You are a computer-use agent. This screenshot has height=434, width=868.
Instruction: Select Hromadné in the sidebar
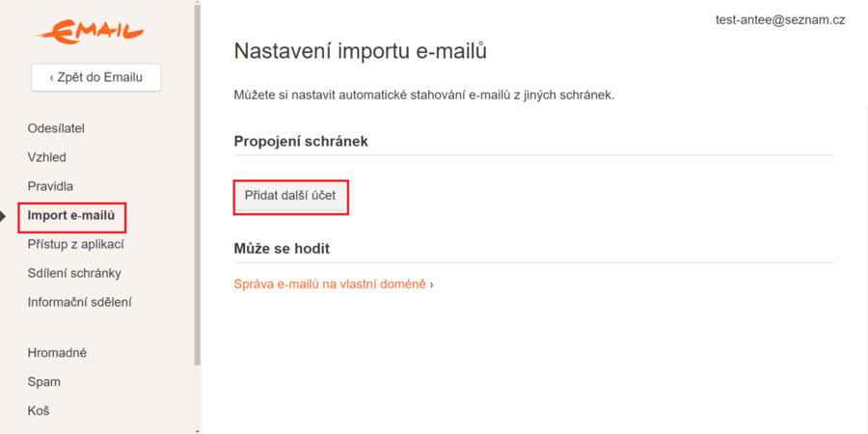click(x=57, y=353)
